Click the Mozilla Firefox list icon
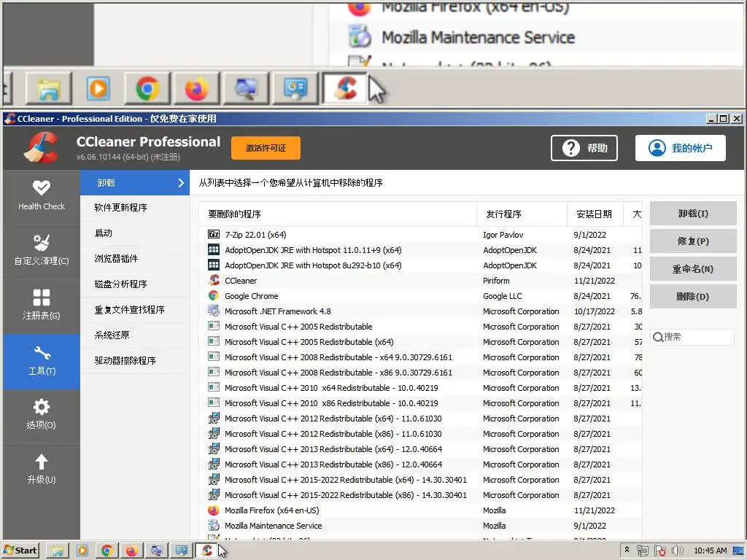This screenshot has height=560, width=747. [214, 510]
